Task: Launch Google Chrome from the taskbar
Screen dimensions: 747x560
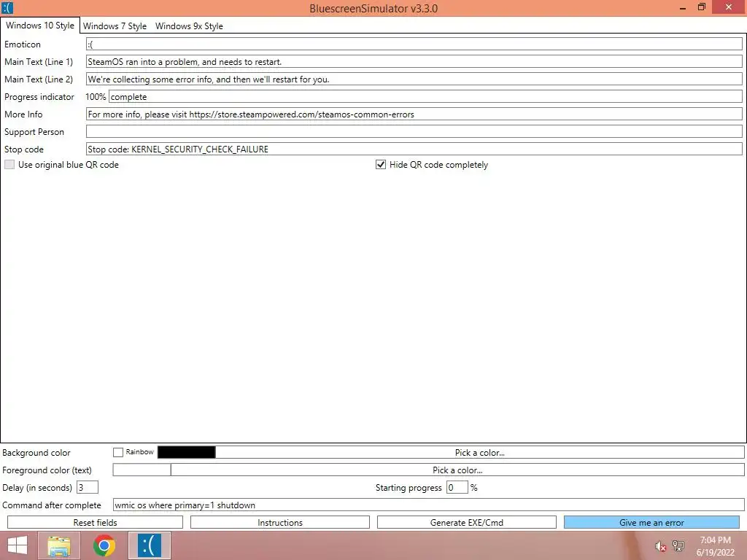Action: pos(104,545)
